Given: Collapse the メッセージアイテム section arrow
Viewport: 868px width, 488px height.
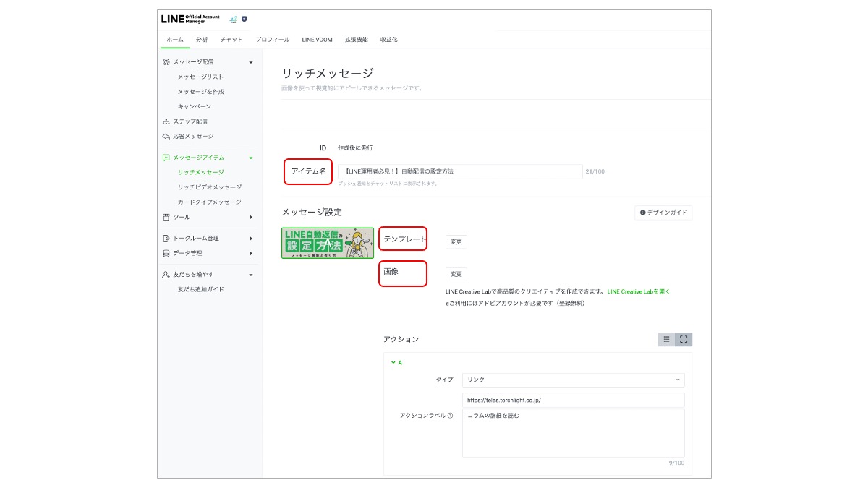Looking at the screenshot, I should tap(251, 158).
